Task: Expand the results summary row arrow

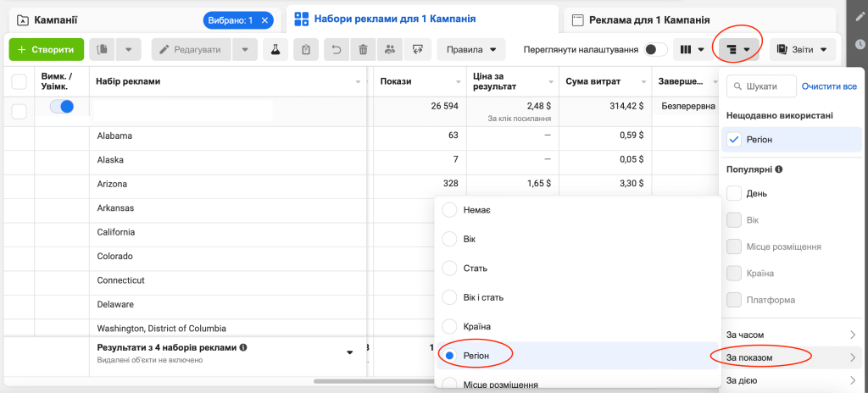Action: [x=350, y=352]
